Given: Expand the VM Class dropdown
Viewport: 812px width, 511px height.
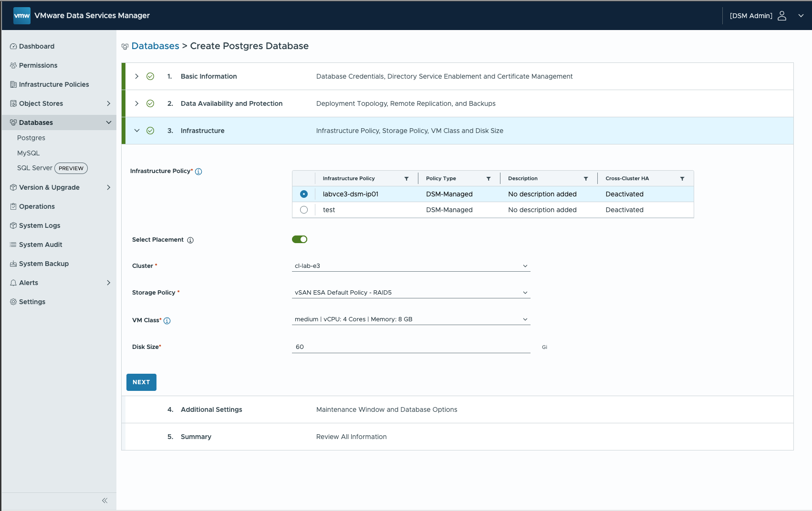Looking at the screenshot, I should tap(411, 319).
